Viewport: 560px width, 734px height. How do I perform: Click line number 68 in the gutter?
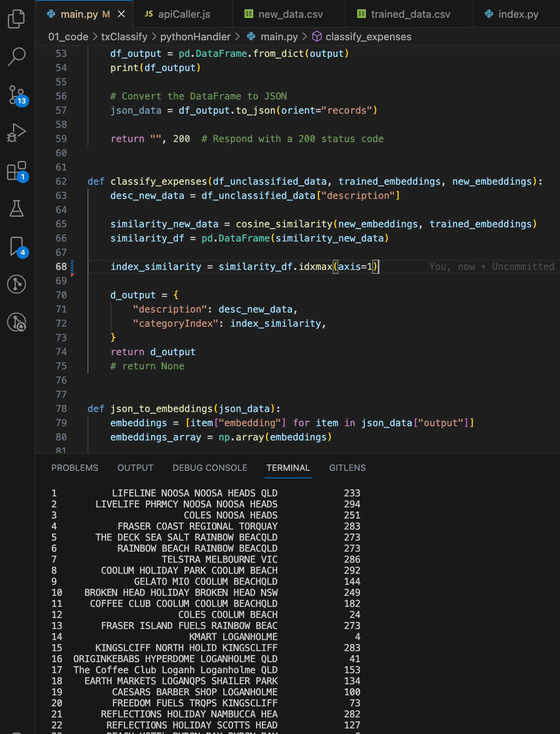(61, 266)
